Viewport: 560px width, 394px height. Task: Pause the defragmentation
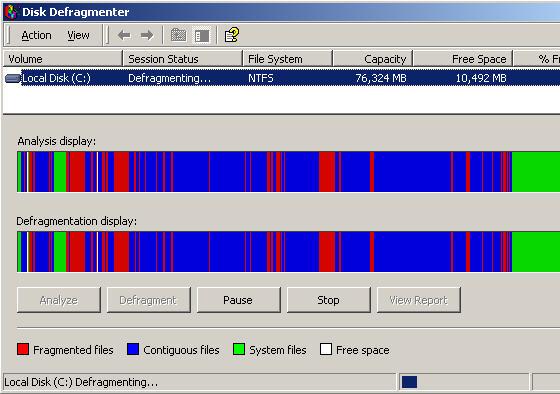click(238, 300)
